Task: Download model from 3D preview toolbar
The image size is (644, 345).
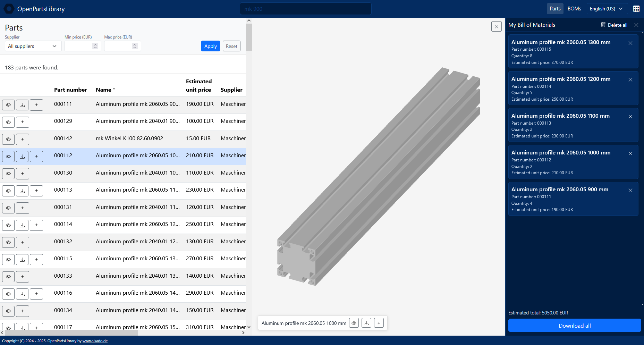Action: tap(366, 323)
